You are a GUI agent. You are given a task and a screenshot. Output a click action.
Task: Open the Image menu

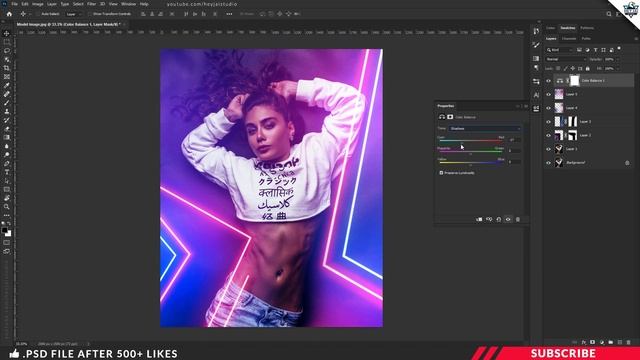pos(38,4)
